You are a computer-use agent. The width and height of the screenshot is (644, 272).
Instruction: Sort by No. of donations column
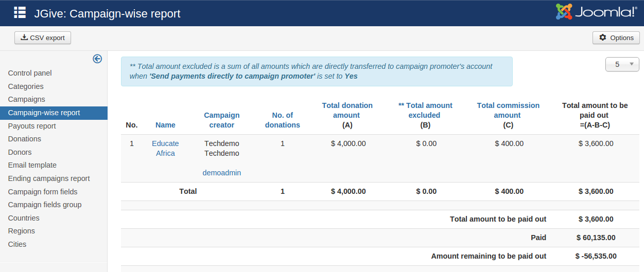(x=283, y=120)
